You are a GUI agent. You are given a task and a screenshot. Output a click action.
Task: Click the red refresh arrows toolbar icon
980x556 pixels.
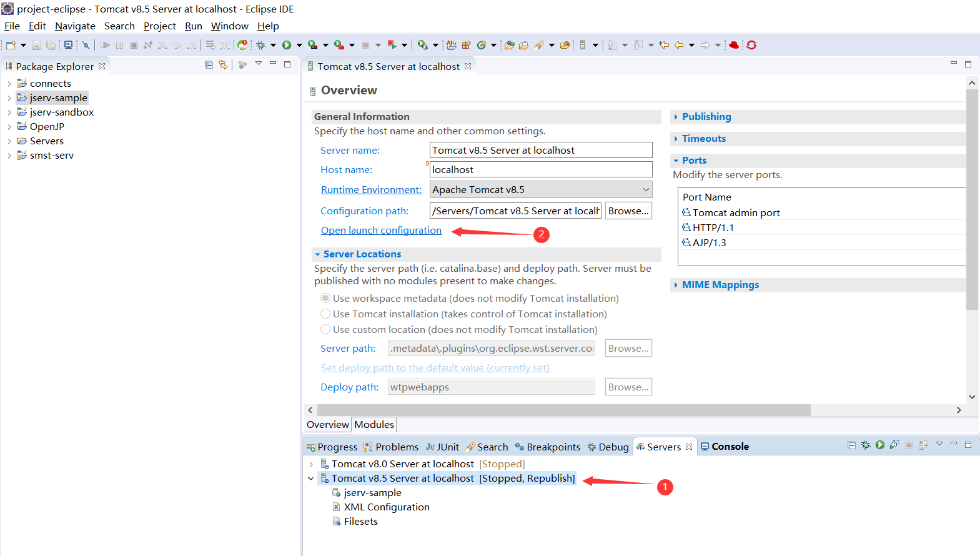pyautogui.click(x=751, y=45)
